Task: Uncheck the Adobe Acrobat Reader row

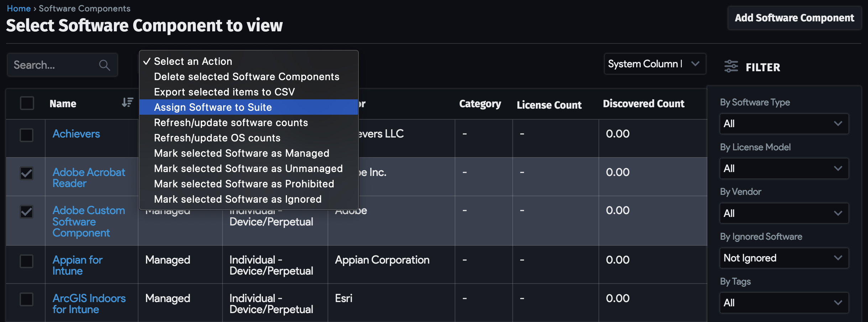Action: tap(27, 173)
